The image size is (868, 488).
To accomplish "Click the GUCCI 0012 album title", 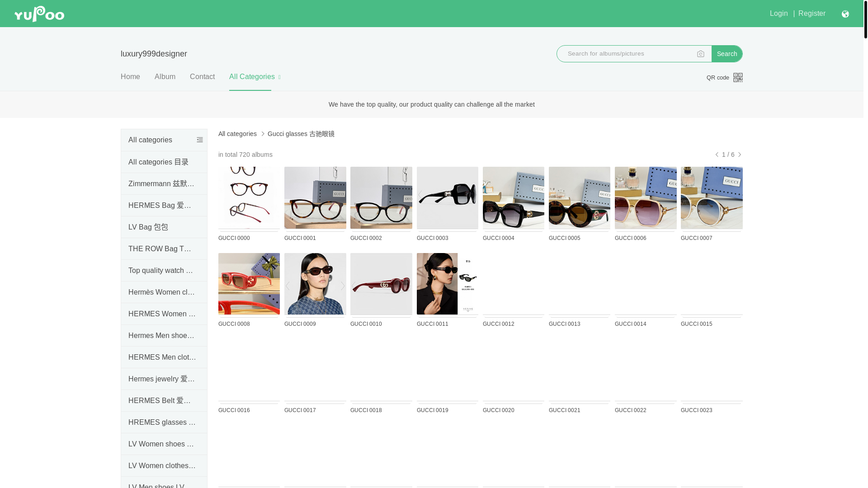I will 499,324.
